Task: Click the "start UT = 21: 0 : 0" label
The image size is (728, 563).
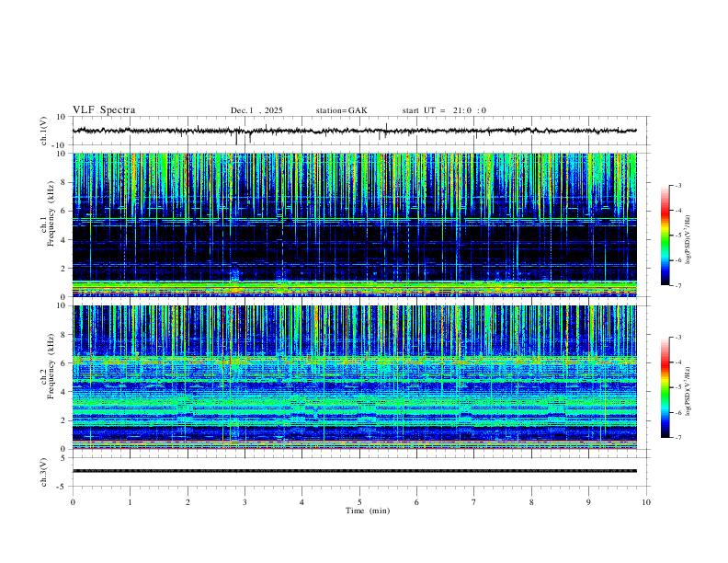Action: 444,110
